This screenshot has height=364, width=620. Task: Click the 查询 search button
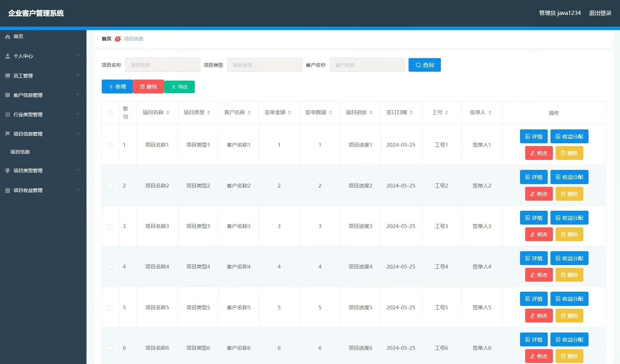[x=425, y=65]
